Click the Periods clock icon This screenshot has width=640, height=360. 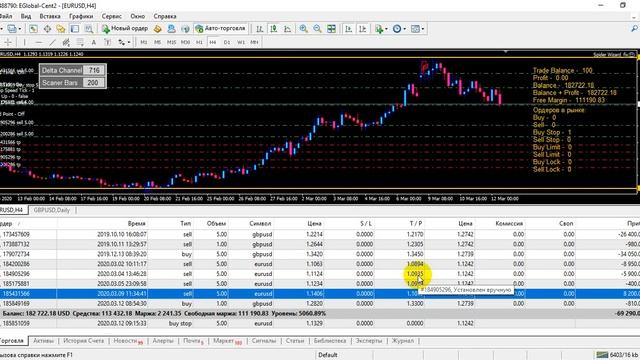[396, 29]
